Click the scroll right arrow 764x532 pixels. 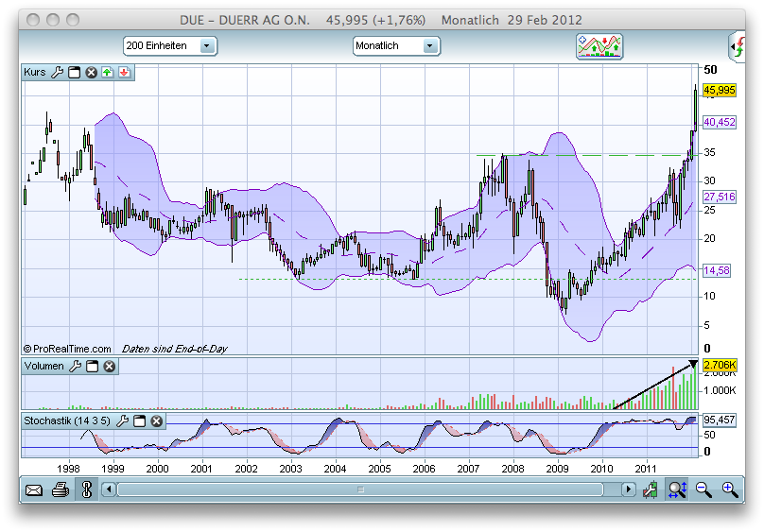pos(628,489)
